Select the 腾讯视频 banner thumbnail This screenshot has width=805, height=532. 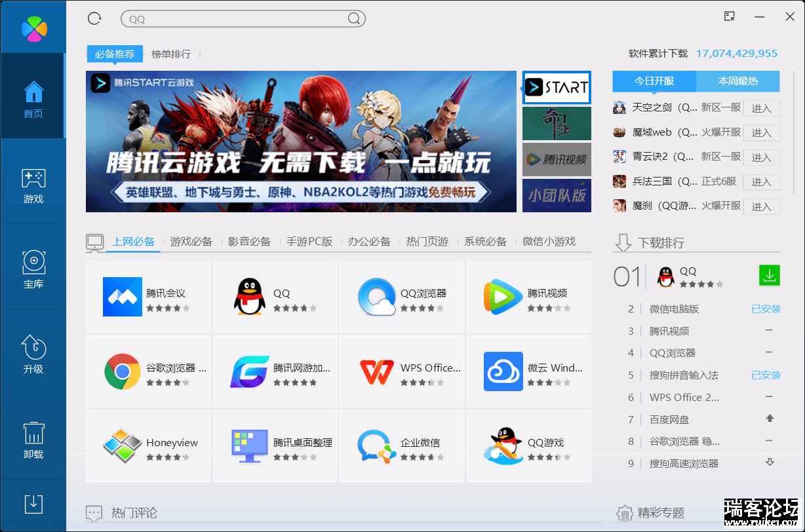click(x=557, y=159)
